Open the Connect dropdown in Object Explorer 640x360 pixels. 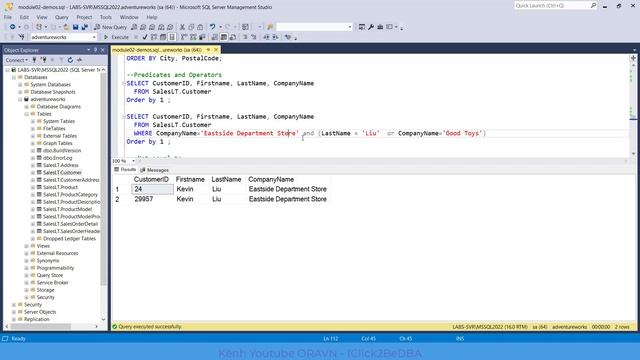(17, 60)
